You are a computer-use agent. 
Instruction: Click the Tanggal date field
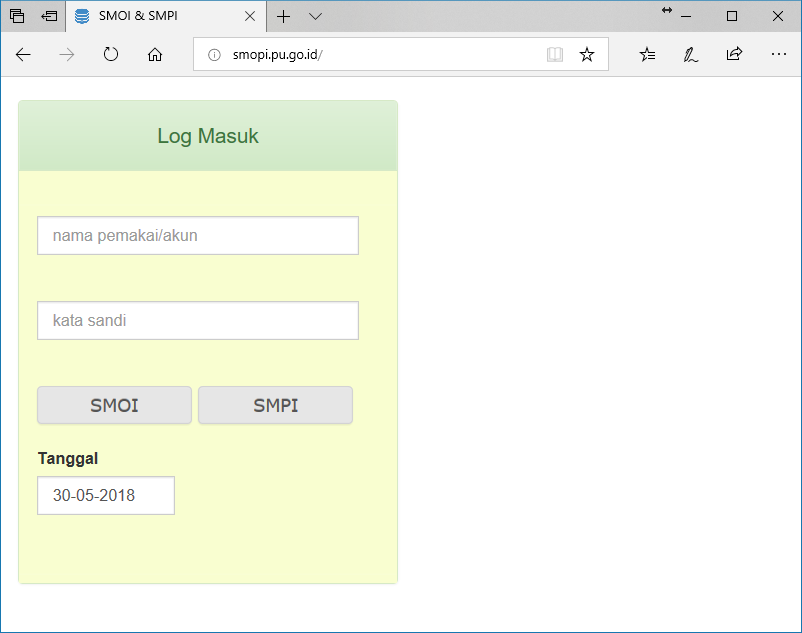tap(106, 495)
